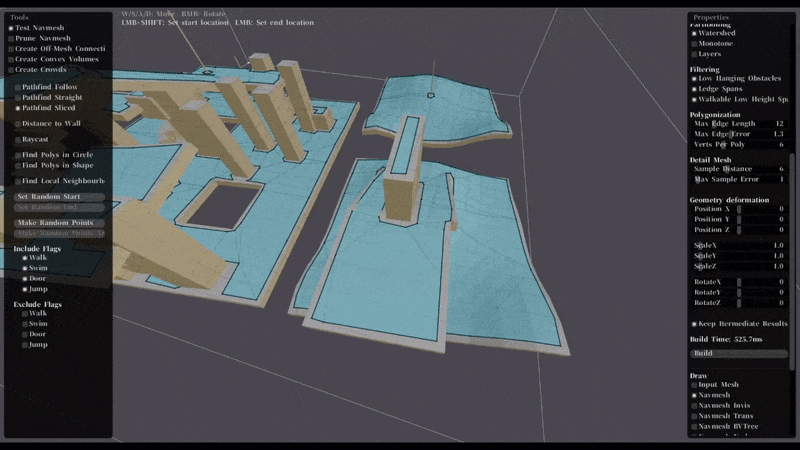Image resolution: width=800 pixels, height=450 pixels.
Task: Adjust the Verts Per Poly slider
Action: point(739,144)
